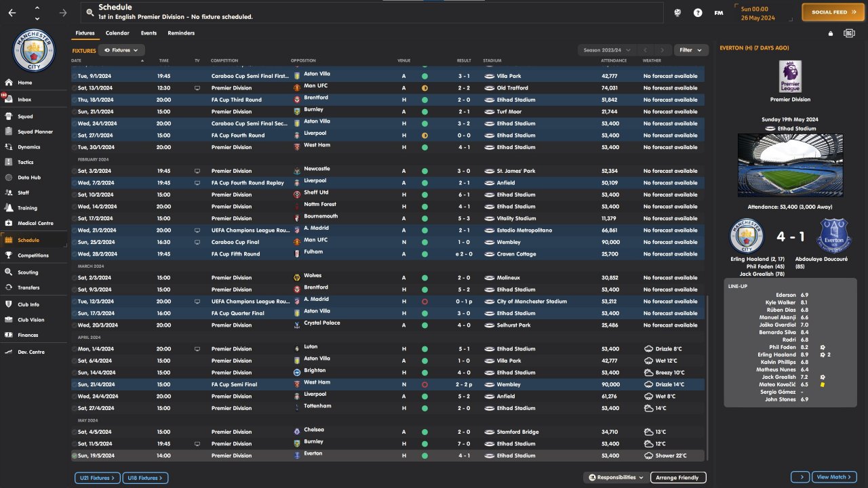
Task: Click the down chevron in the top bar
Action: (37, 18)
